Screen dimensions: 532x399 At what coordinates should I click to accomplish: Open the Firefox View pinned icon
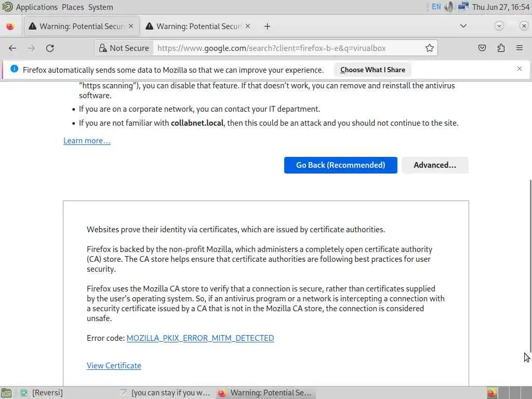[10, 26]
